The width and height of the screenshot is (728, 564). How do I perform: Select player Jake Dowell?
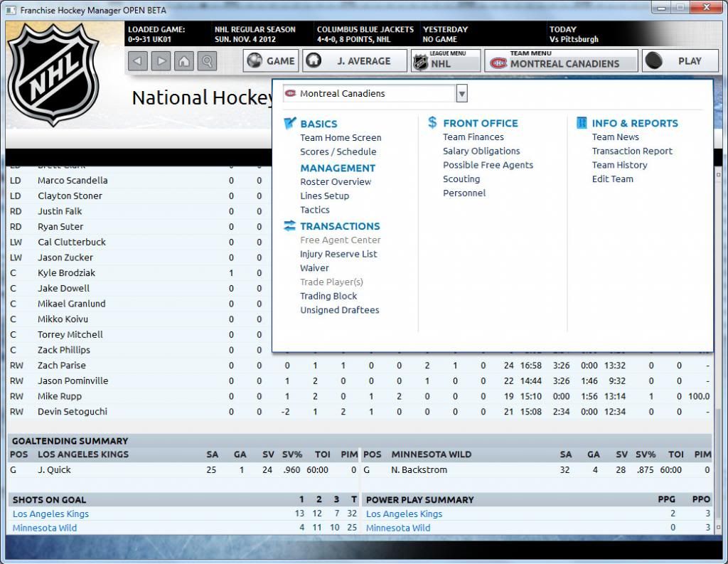pyautogui.click(x=63, y=288)
